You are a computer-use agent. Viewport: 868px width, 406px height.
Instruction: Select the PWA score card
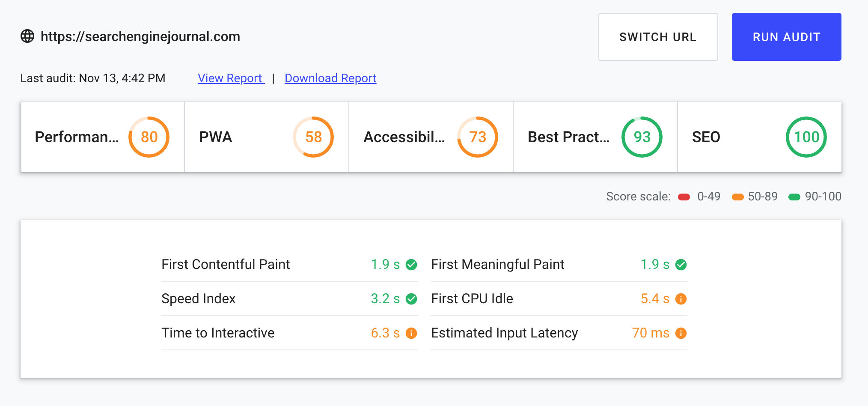coord(266,137)
